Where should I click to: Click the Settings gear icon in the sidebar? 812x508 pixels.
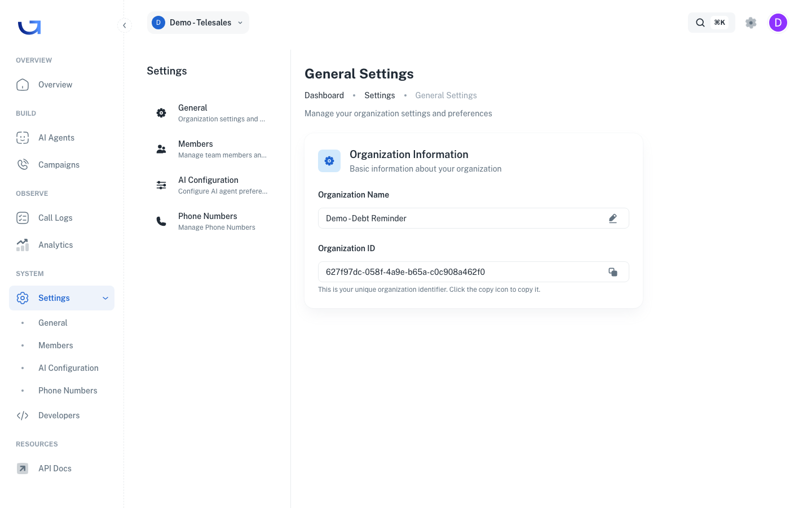tap(23, 298)
